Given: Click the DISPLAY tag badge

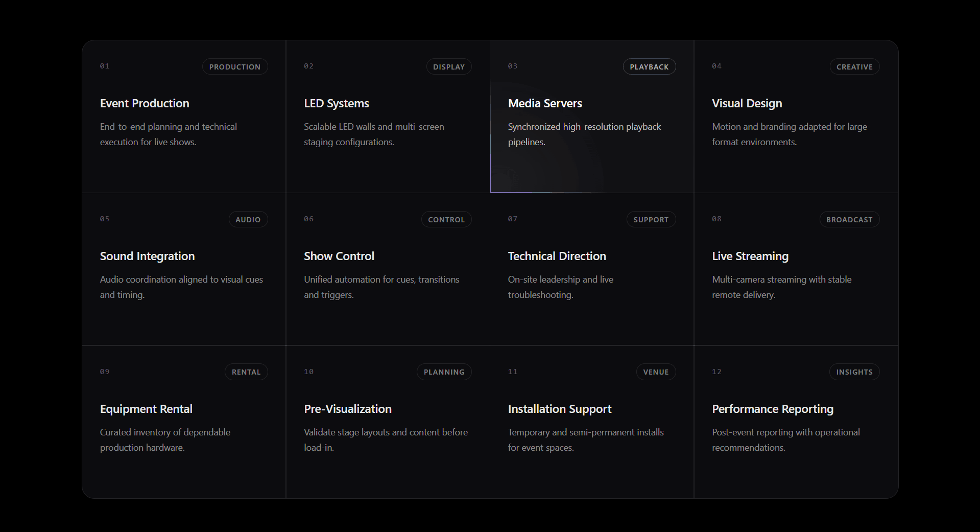Looking at the screenshot, I should tap(449, 67).
